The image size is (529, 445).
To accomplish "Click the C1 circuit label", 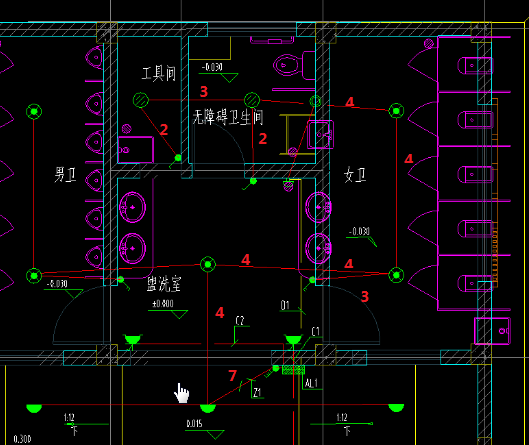I will tap(315, 332).
